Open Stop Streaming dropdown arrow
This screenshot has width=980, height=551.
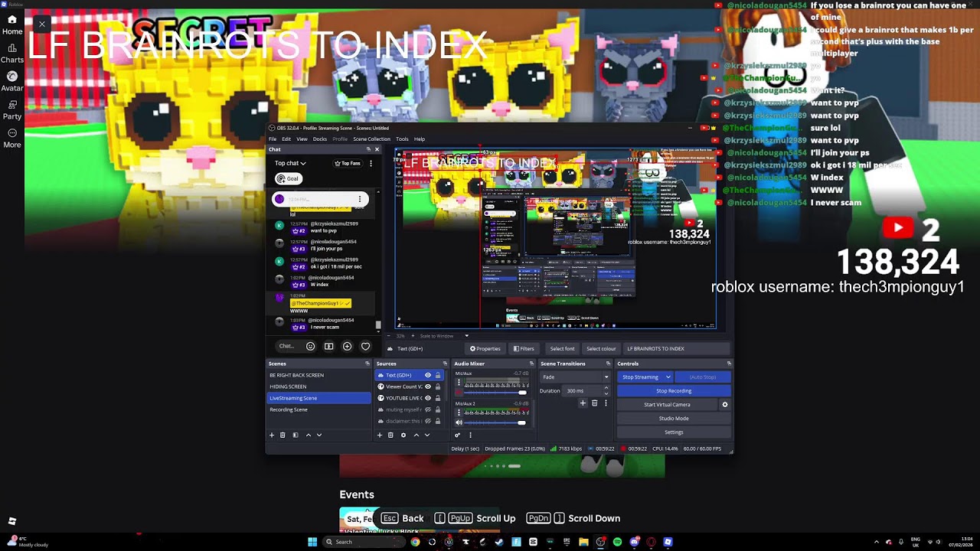pyautogui.click(x=668, y=377)
